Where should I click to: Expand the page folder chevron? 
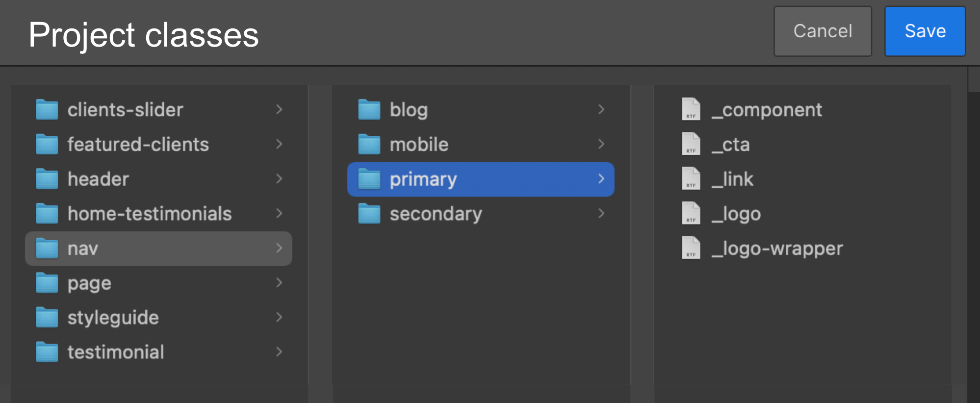279,282
